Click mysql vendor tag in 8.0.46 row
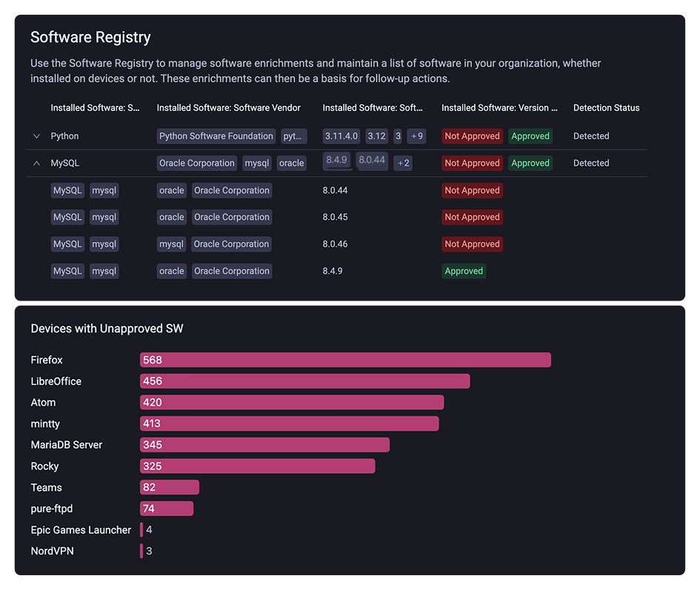 pyautogui.click(x=171, y=244)
